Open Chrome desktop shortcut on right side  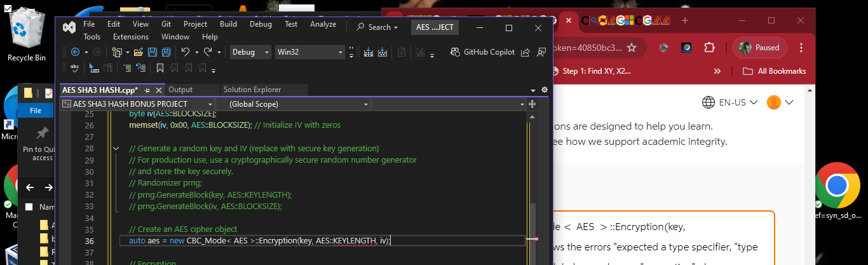(837, 191)
